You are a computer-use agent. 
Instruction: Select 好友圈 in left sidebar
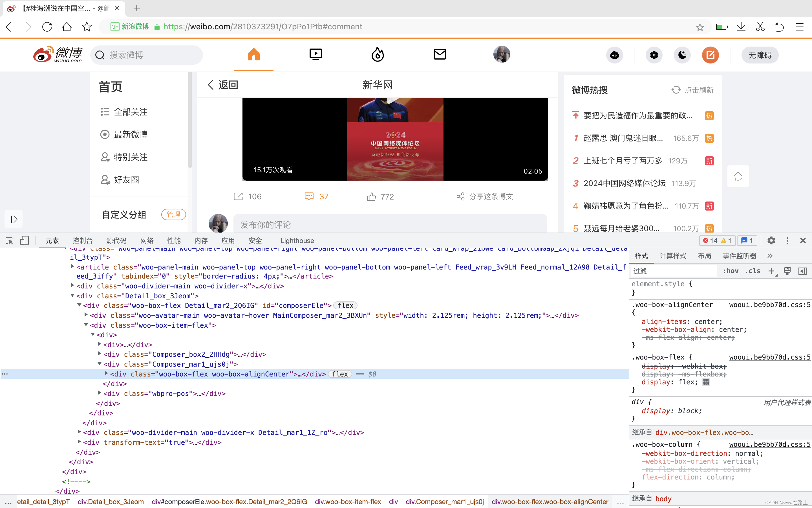[120, 180]
